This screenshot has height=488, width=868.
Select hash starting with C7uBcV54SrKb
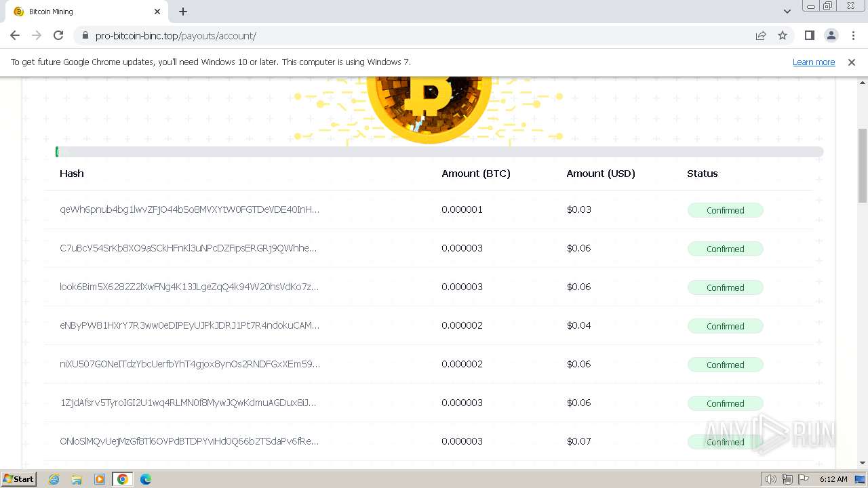pyautogui.click(x=188, y=248)
